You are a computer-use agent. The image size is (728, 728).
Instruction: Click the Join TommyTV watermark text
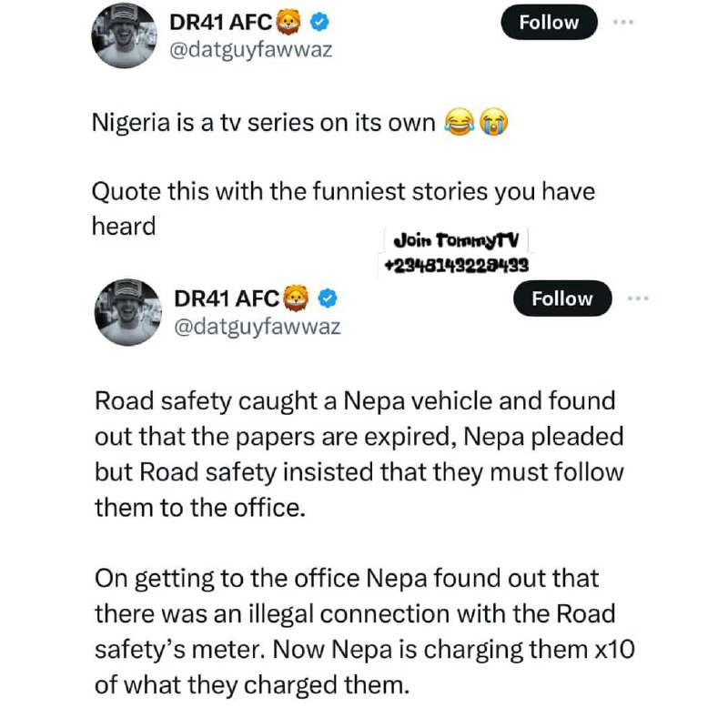click(456, 240)
